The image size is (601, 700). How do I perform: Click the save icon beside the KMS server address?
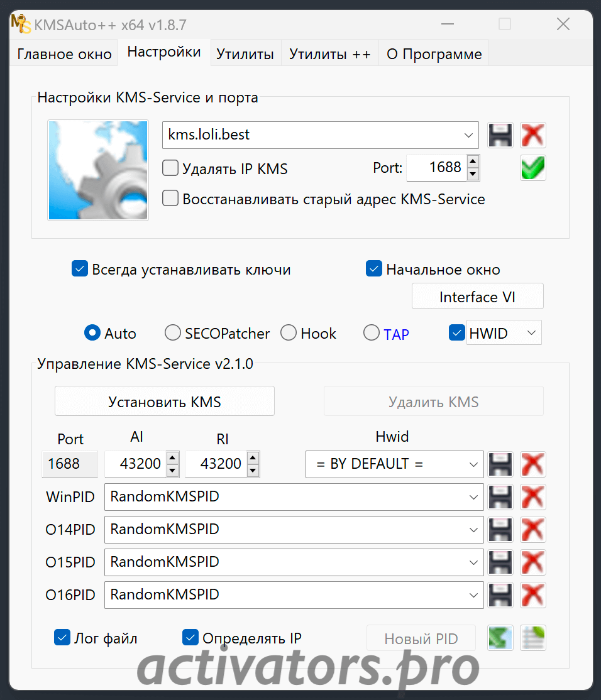[500, 135]
